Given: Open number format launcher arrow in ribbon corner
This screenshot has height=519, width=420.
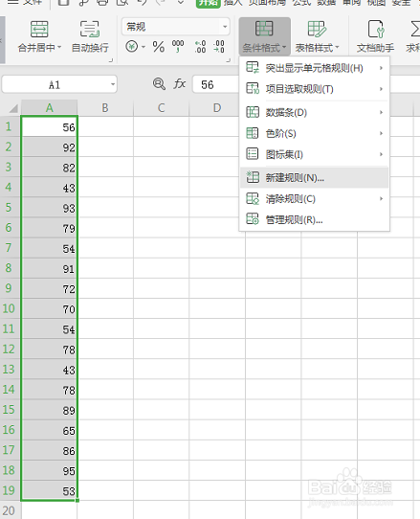Looking at the screenshot, I should coord(229,60).
